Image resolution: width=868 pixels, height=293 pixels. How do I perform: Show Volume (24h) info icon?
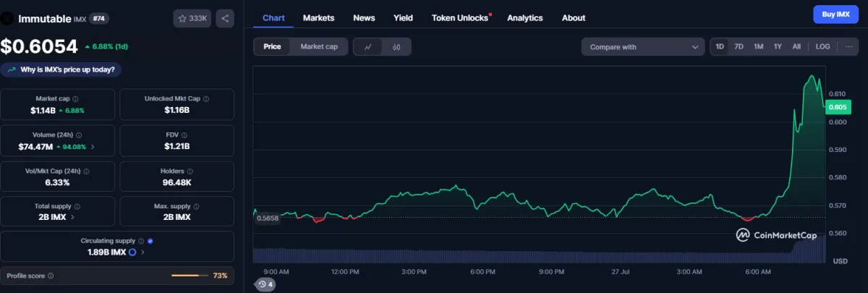pos(79,135)
